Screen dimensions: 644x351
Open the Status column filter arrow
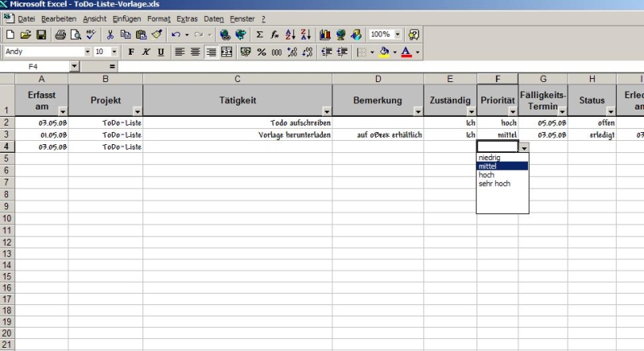[611, 111]
